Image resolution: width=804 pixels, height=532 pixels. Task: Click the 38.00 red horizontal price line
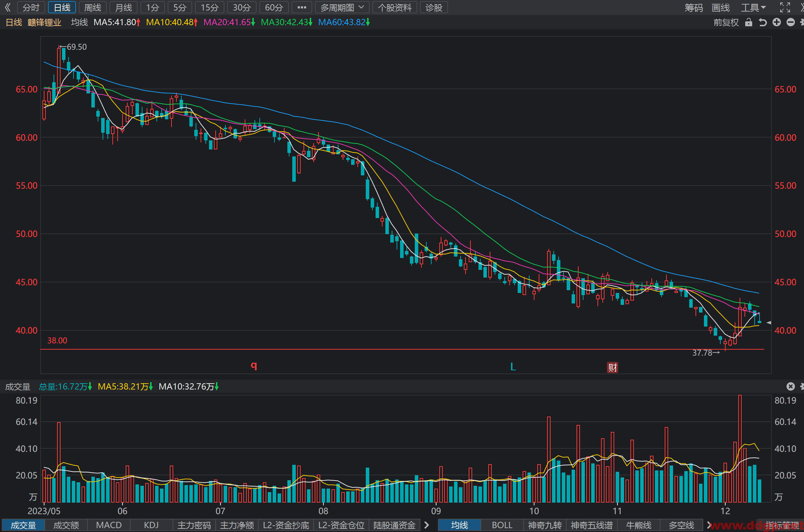click(x=402, y=349)
